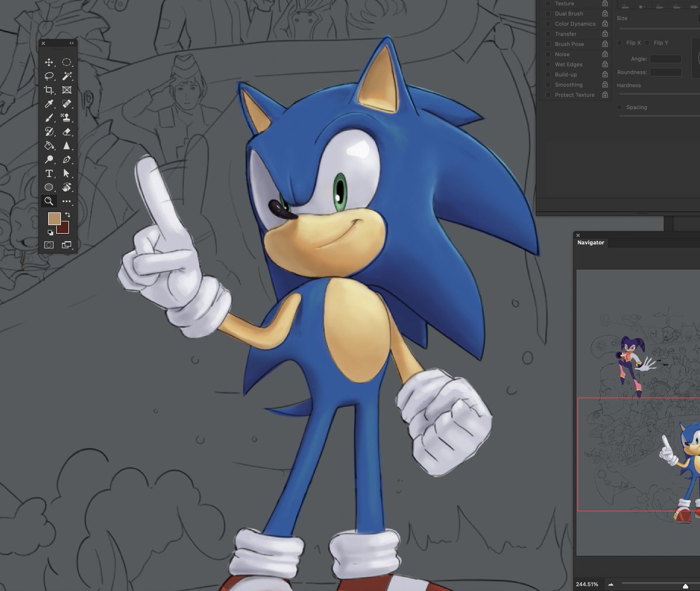Select the Crop tool
This screenshot has height=591, width=700.
[x=49, y=90]
